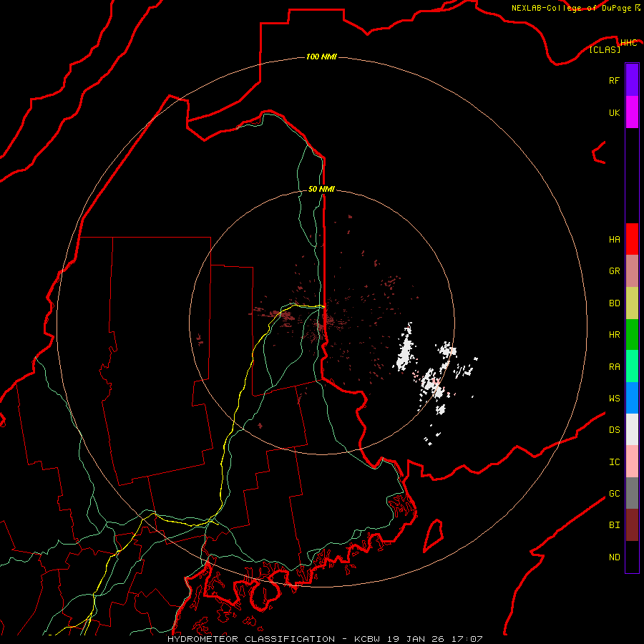Click the BI dark red legend swatch

[632, 525]
